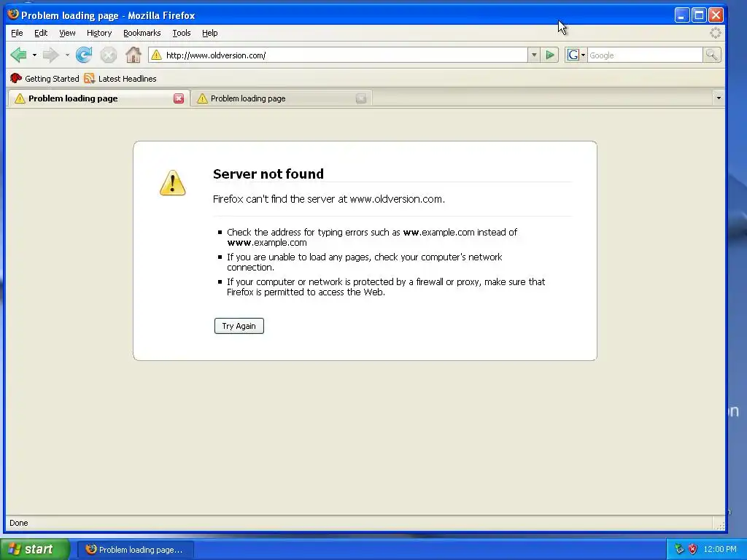The width and height of the screenshot is (747, 560).
Task: Open the History menu
Action: click(99, 33)
